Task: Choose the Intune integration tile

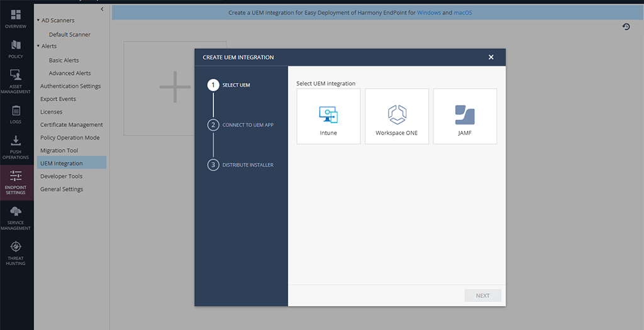Action: coord(328,116)
